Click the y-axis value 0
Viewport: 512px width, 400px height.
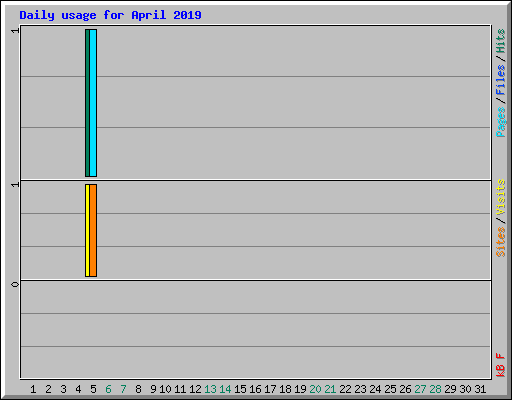(x=15, y=284)
